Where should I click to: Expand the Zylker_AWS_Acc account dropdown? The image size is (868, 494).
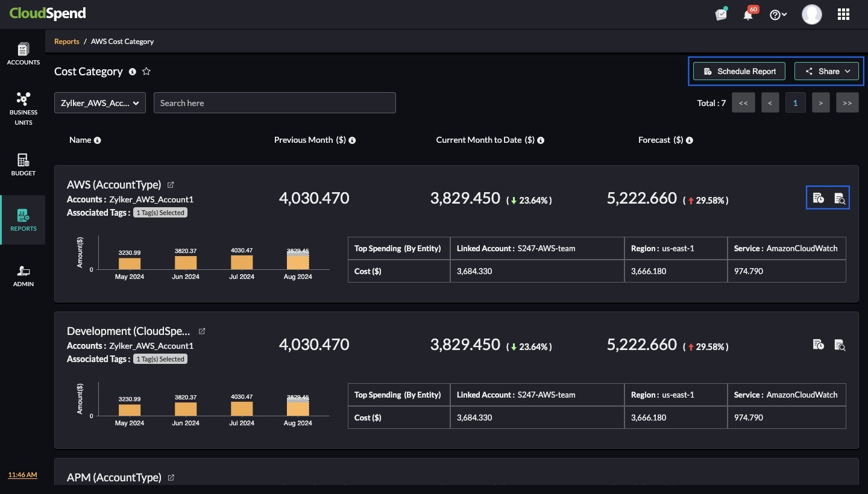[x=100, y=103]
